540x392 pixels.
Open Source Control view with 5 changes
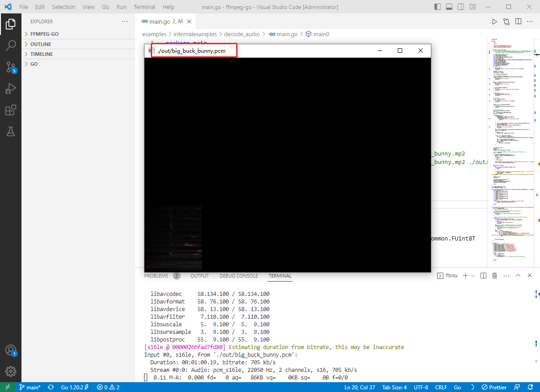click(11, 67)
